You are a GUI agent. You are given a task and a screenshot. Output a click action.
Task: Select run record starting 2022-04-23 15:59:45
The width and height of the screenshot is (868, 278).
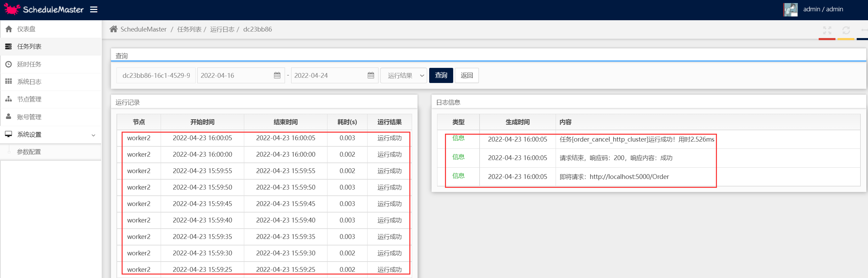coord(264,204)
